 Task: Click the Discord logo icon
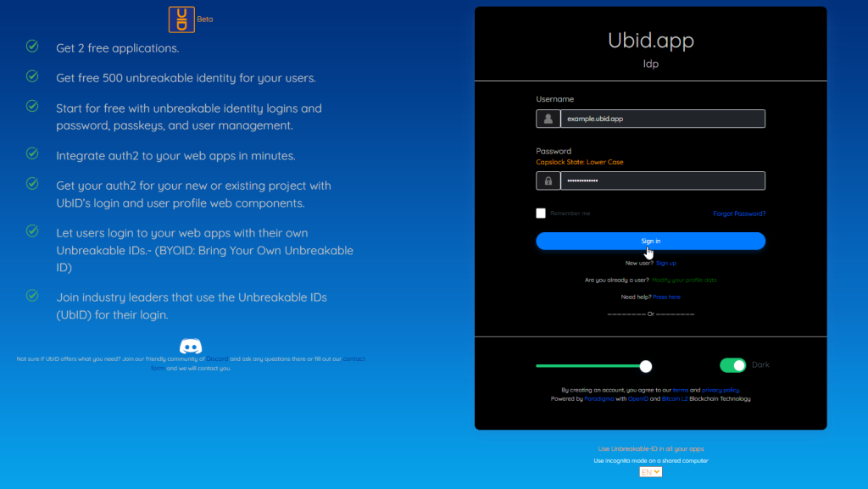(191, 346)
